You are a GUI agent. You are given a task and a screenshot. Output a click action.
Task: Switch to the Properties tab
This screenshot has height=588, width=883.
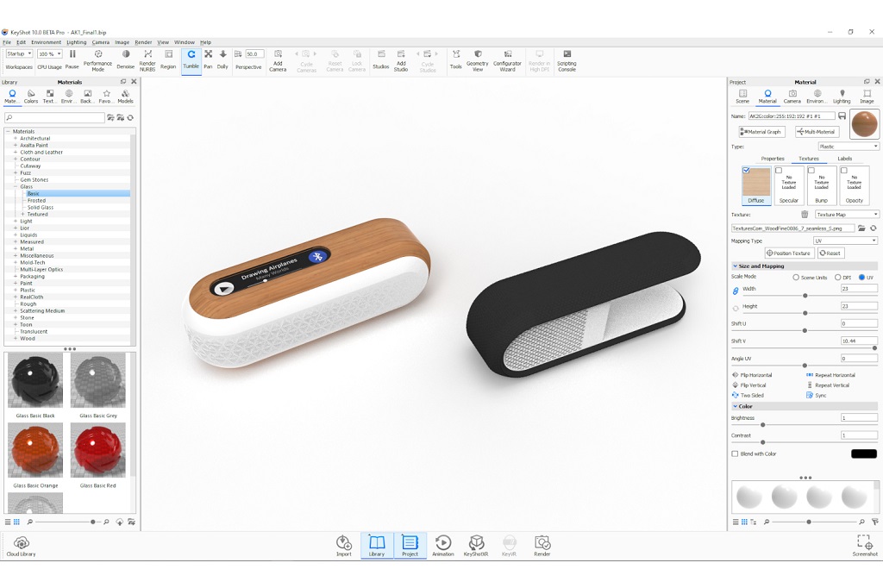click(x=773, y=159)
